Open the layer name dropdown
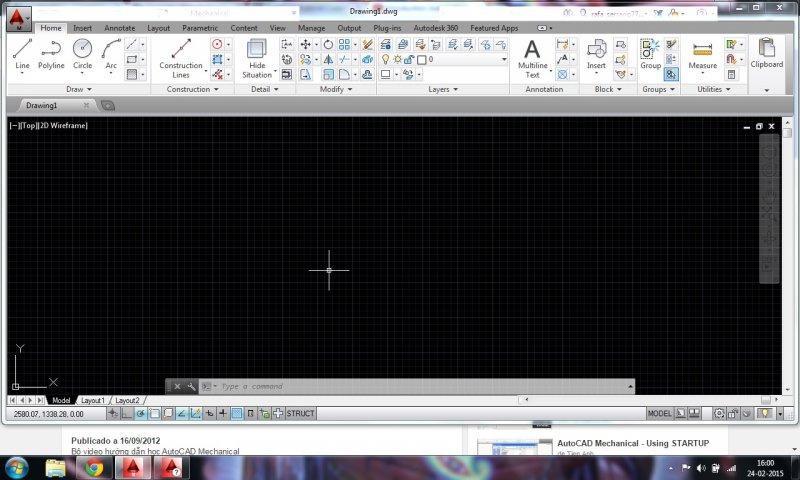800x480 pixels. tap(468, 60)
